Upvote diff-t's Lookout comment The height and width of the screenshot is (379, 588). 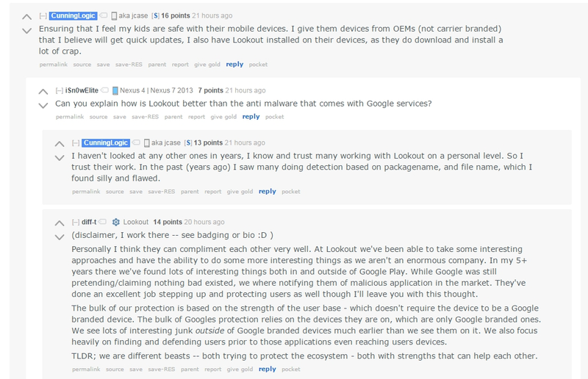(x=60, y=223)
